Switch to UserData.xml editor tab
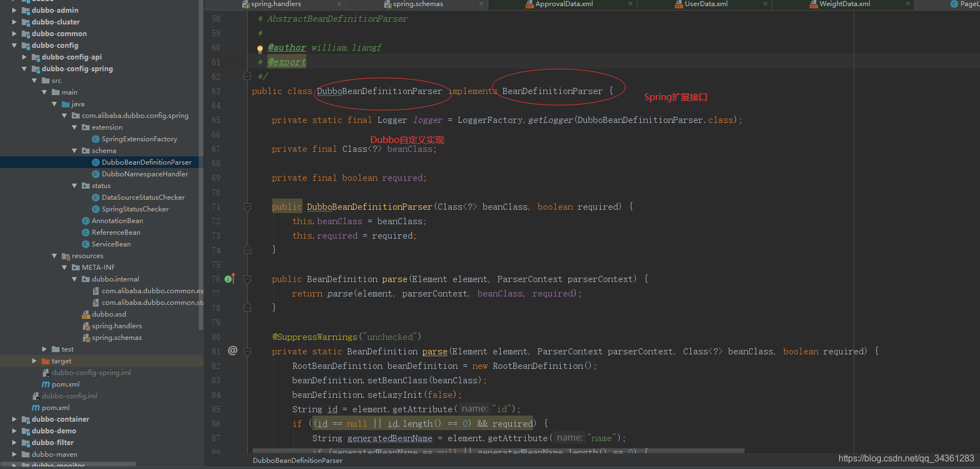The height and width of the screenshot is (469, 980). tap(706, 4)
